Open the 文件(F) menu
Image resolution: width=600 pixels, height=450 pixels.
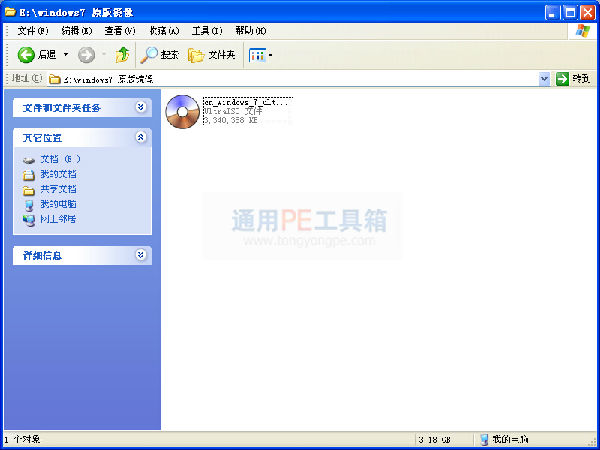33,31
